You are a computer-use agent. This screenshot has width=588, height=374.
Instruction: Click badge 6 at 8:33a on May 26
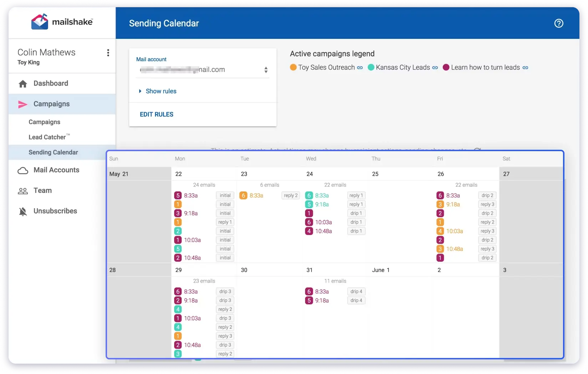click(x=440, y=195)
